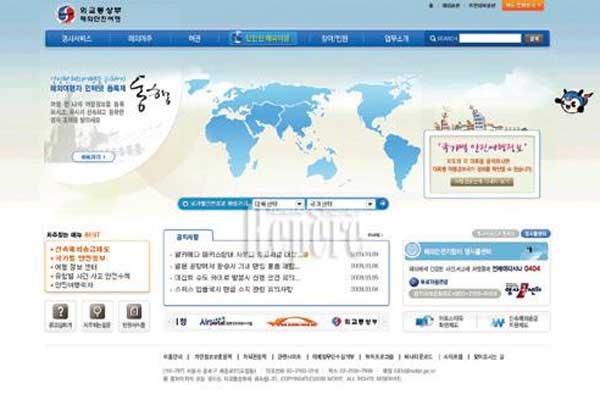Open the fourth link in the frequently-visited list

click(x=92, y=276)
